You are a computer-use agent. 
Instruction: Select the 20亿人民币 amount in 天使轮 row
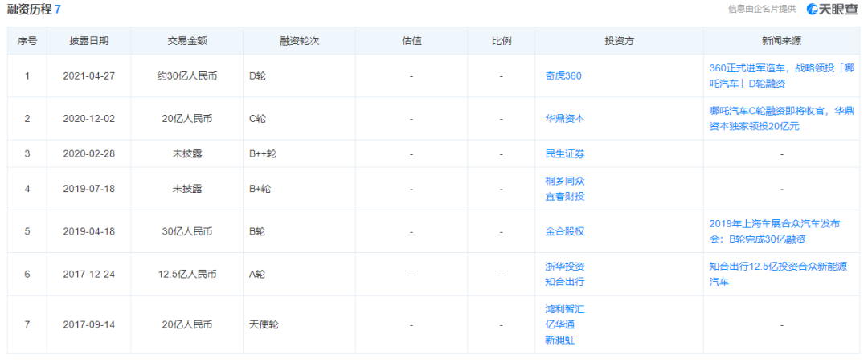point(186,324)
